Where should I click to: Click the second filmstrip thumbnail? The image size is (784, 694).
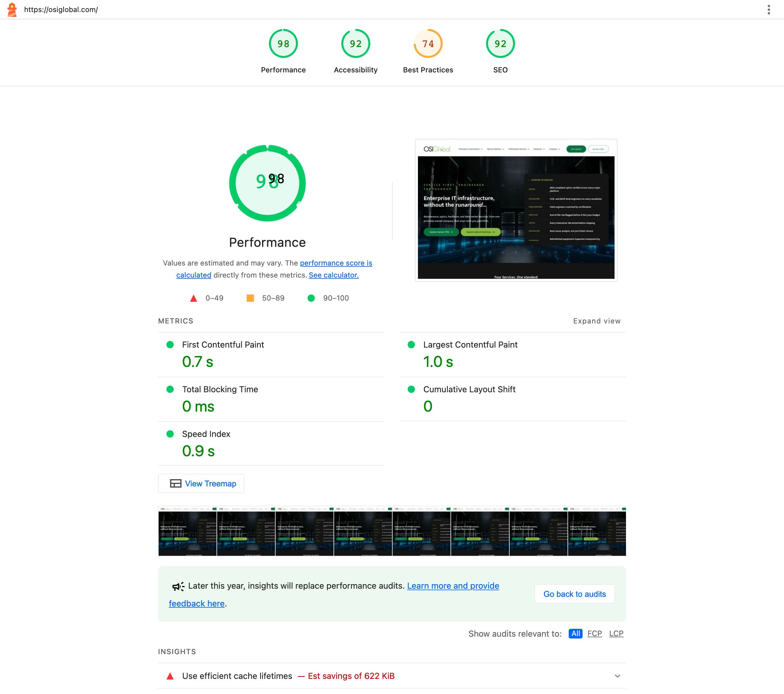pyautogui.click(x=246, y=531)
